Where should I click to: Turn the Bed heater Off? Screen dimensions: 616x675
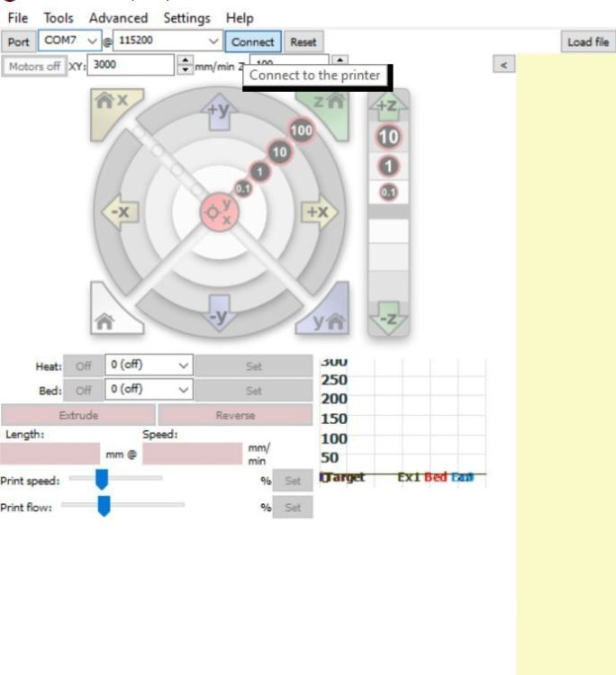(x=83, y=390)
